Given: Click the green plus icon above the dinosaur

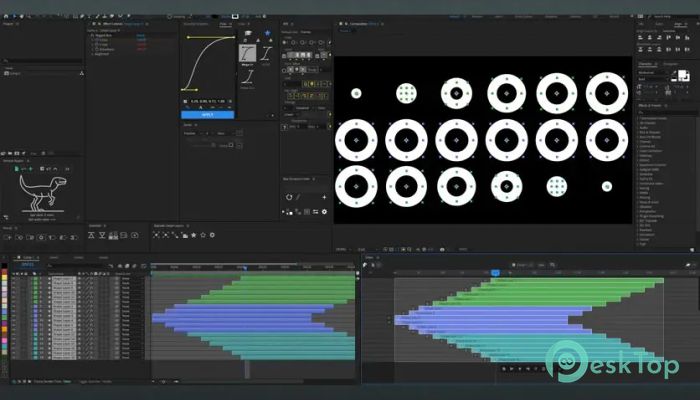Looking at the screenshot, I should (x=30, y=169).
